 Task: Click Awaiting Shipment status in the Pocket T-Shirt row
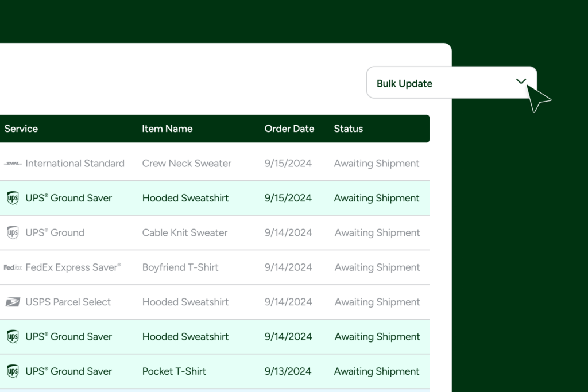(377, 371)
